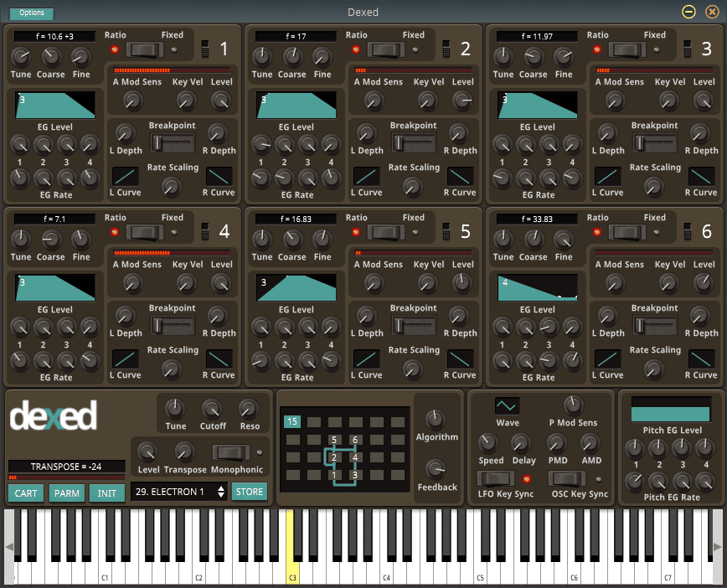727x588 pixels.
Task: Toggle the LFO Key Sync switch
Action: pyautogui.click(x=496, y=478)
